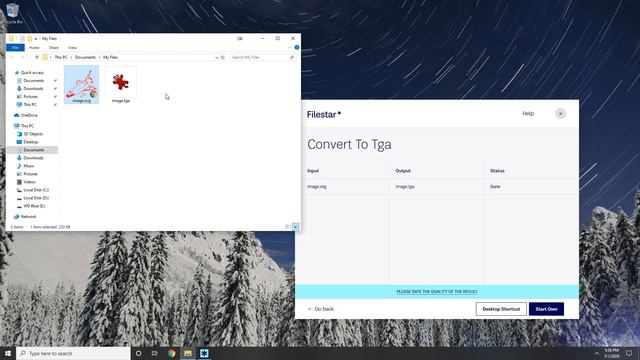
Task: Open Filestar Help
Action: (x=528, y=113)
